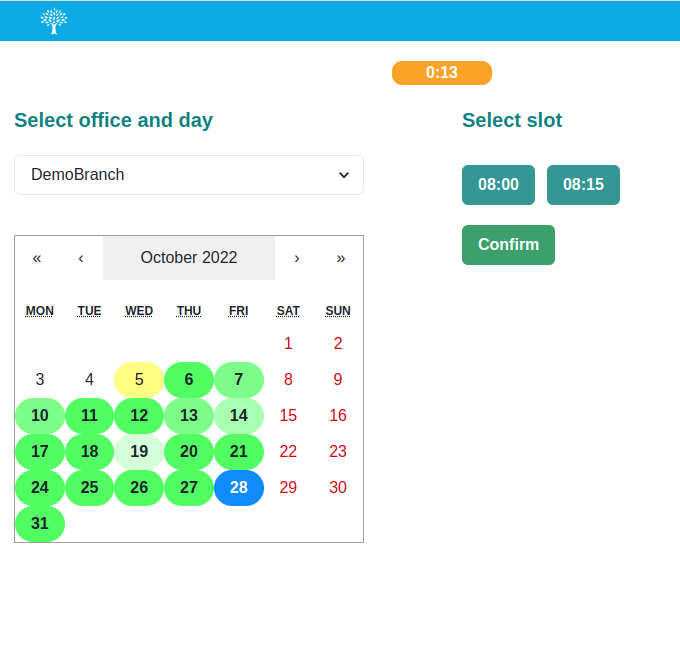This screenshot has width=680, height=650.
Task: Open the DemoBranch office dropdown
Action: [189, 175]
